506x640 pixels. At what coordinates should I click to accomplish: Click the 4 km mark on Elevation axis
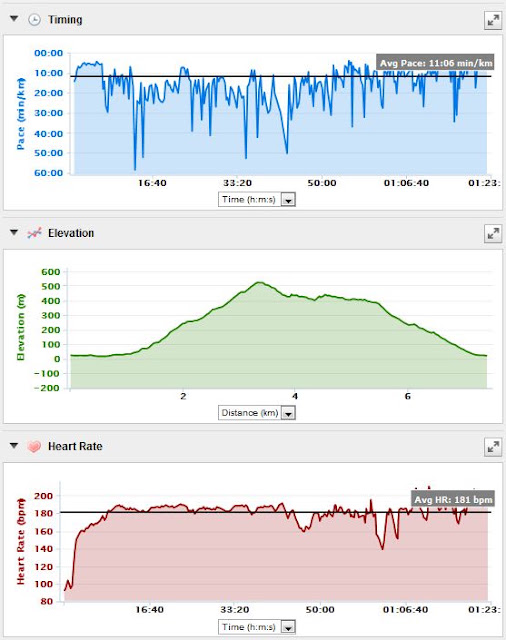point(295,396)
